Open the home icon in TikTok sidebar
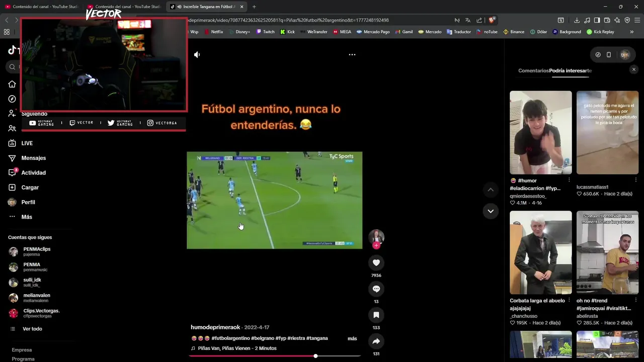Viewport: 644px width, 362px height. coord(12,84)
